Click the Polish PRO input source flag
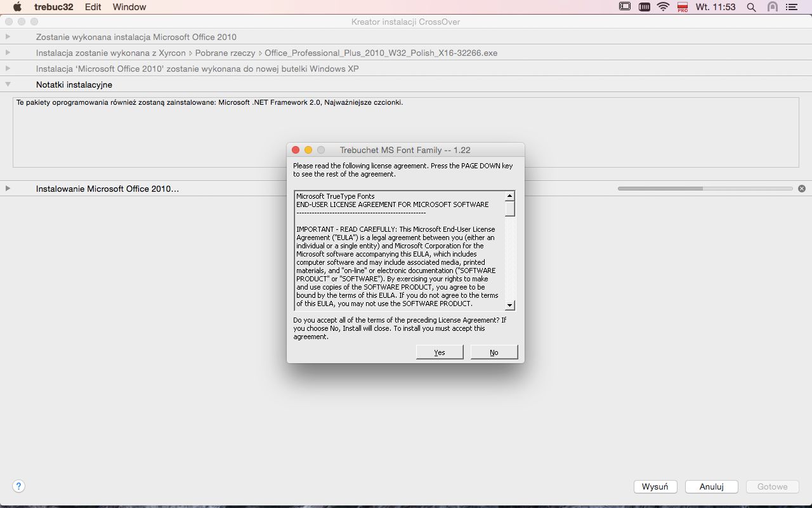Image resolution: width=812 pixels, height=508 pixels. (x=683, y=7)
